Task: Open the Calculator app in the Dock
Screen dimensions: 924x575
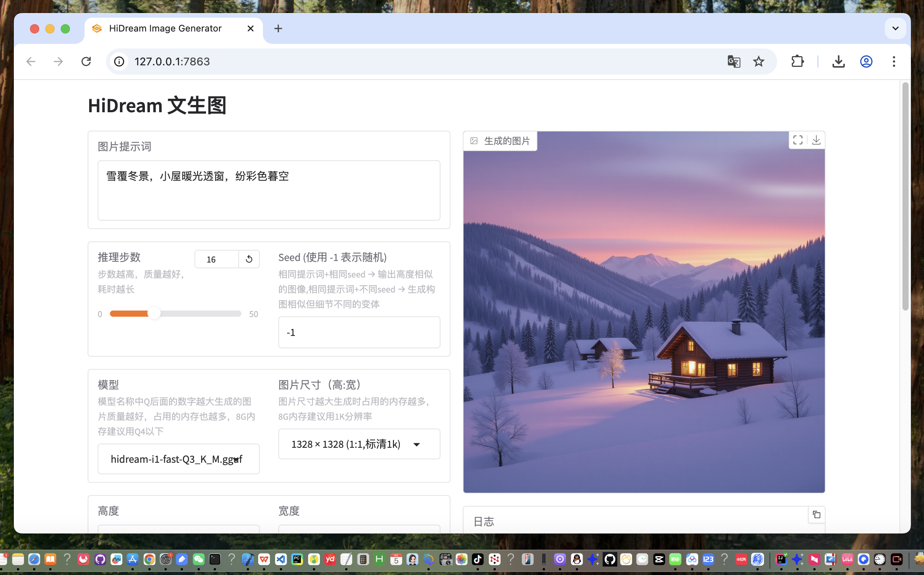Action: (x=363, y=559)
